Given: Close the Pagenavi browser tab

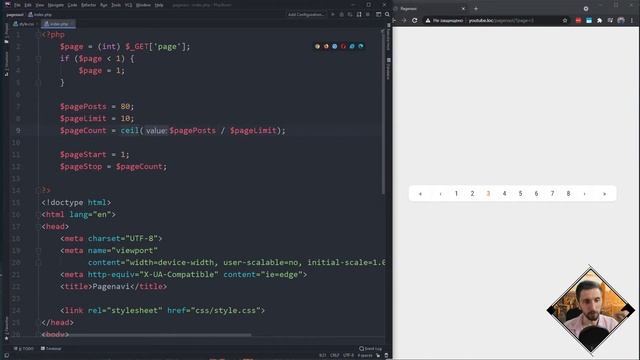Looking at the screenshot, I should pyautogui.click(x=463, y=9).
